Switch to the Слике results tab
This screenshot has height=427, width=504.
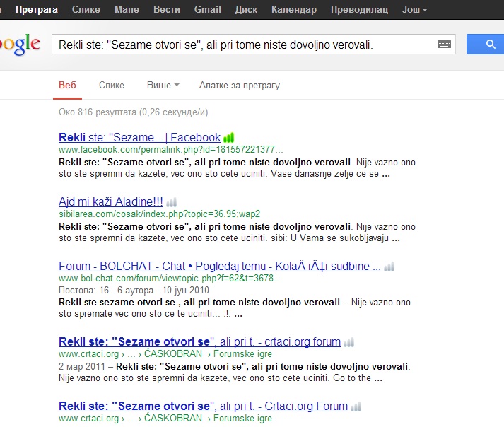tap(111, 86)
